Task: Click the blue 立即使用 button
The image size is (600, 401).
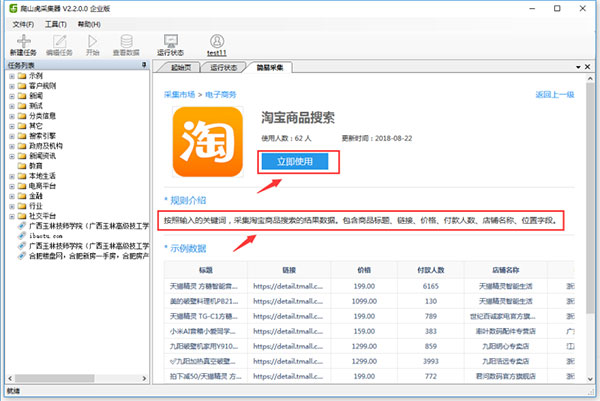Action: click(x=295, y=161)
